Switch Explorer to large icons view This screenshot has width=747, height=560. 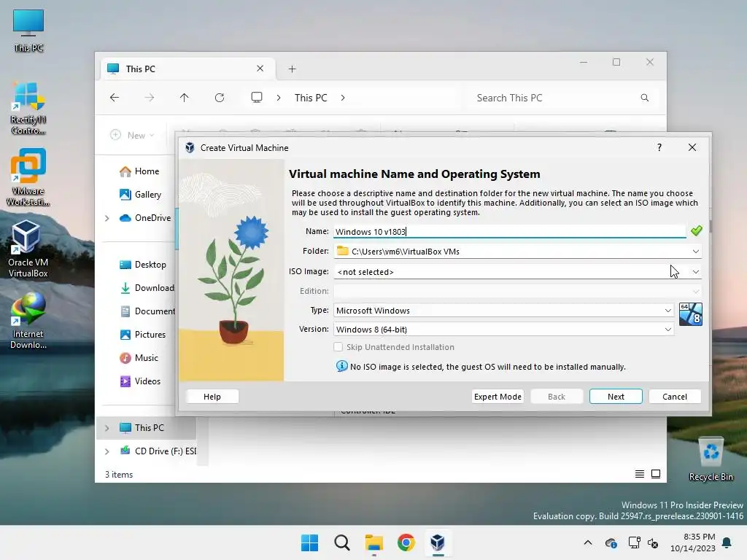(x=656, y=474)
